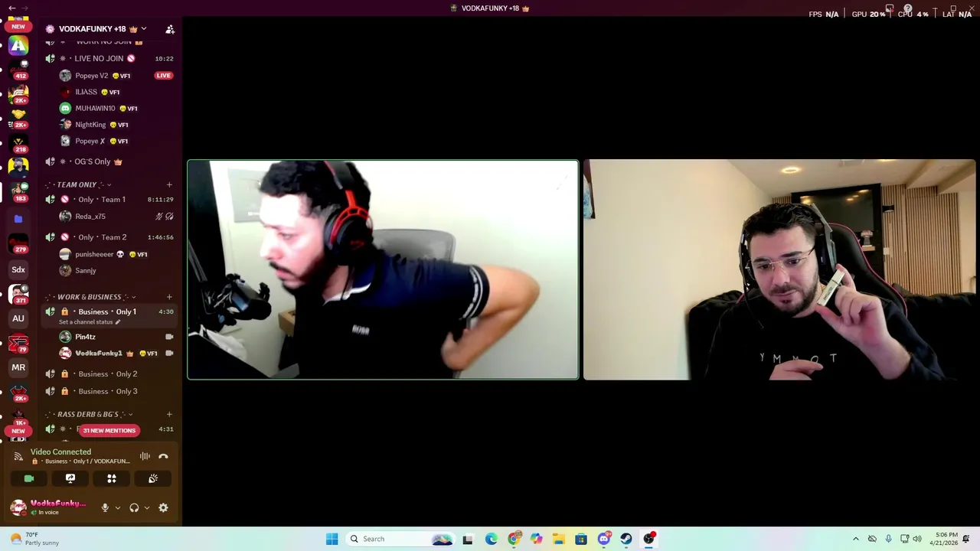Image resolution: width=980 pixels, height=551 pixels.
Task: Open the server icon with 183 badge
Action: point(18,191)
